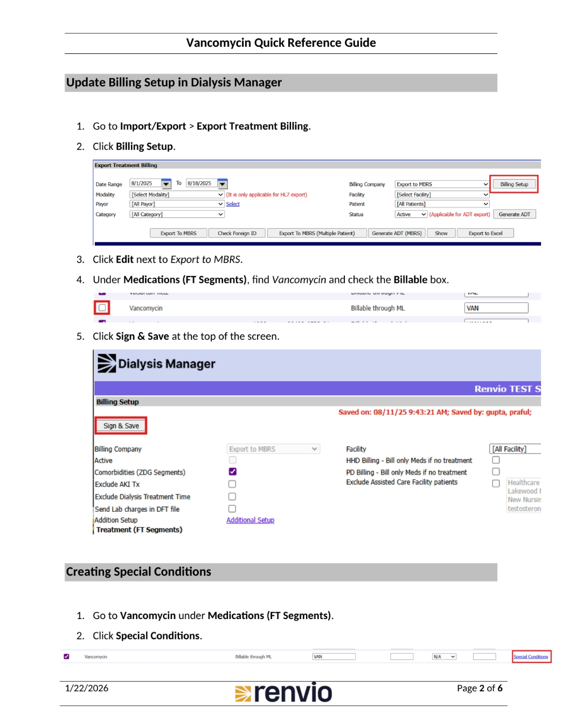Open end date calendar picker for 8/18/2025
Viewport: 562px width, 728px height.
click(x=223, y=184)
